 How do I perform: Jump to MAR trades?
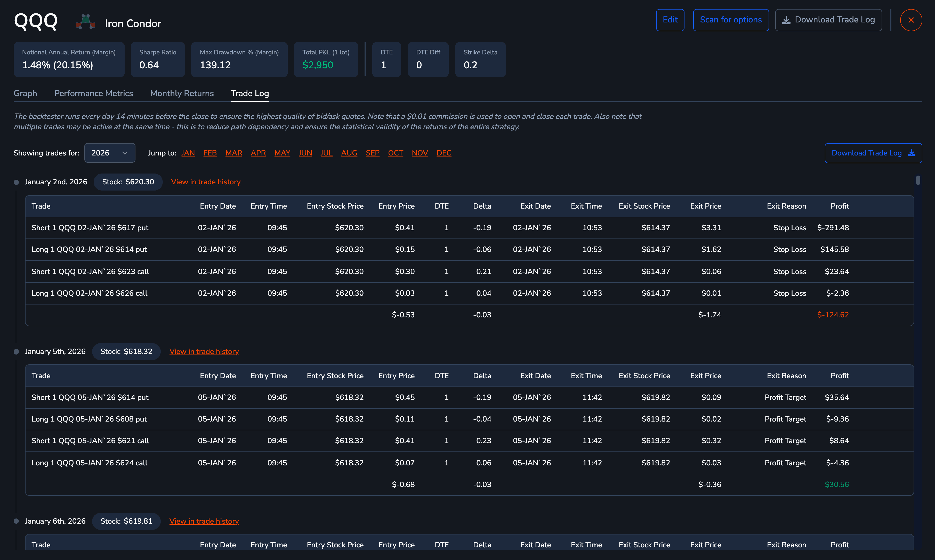pos(234,153)
